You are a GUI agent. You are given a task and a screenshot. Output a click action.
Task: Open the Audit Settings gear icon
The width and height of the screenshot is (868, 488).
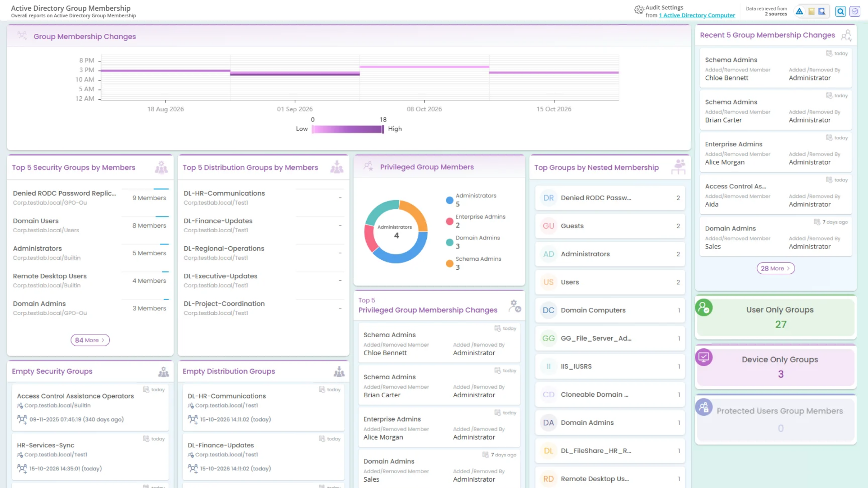(x=639, y=10)
